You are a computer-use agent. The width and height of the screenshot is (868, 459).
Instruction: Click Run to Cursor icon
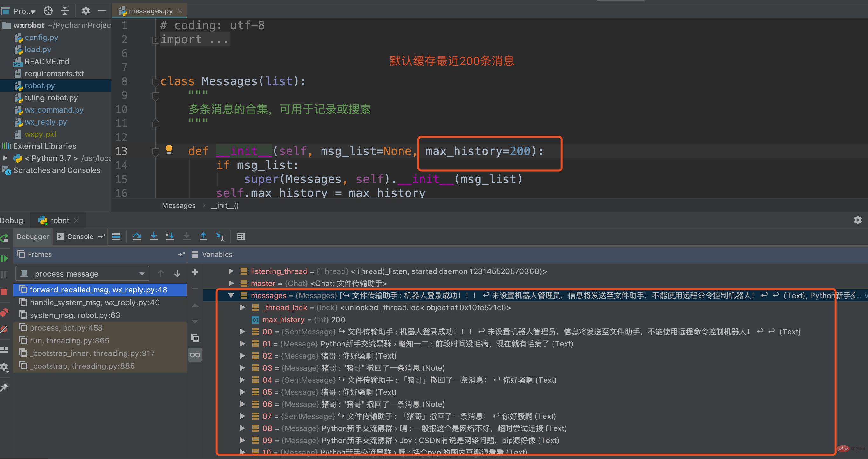click(220, 236)
